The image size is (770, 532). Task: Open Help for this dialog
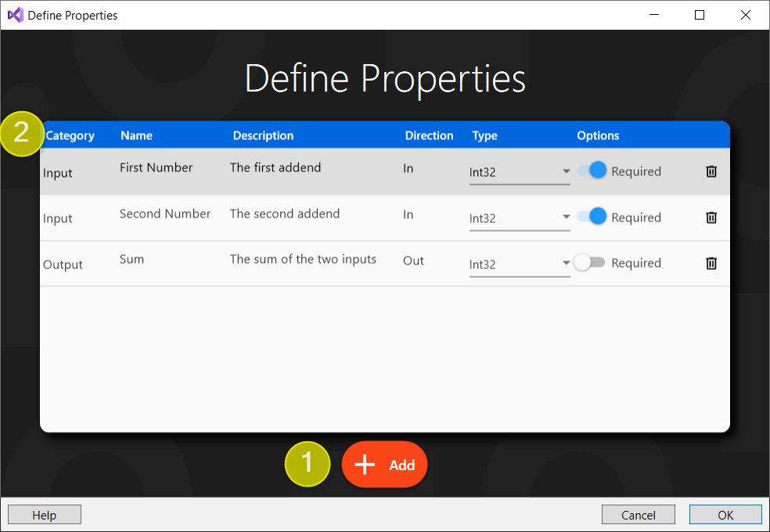pos(45,515)
